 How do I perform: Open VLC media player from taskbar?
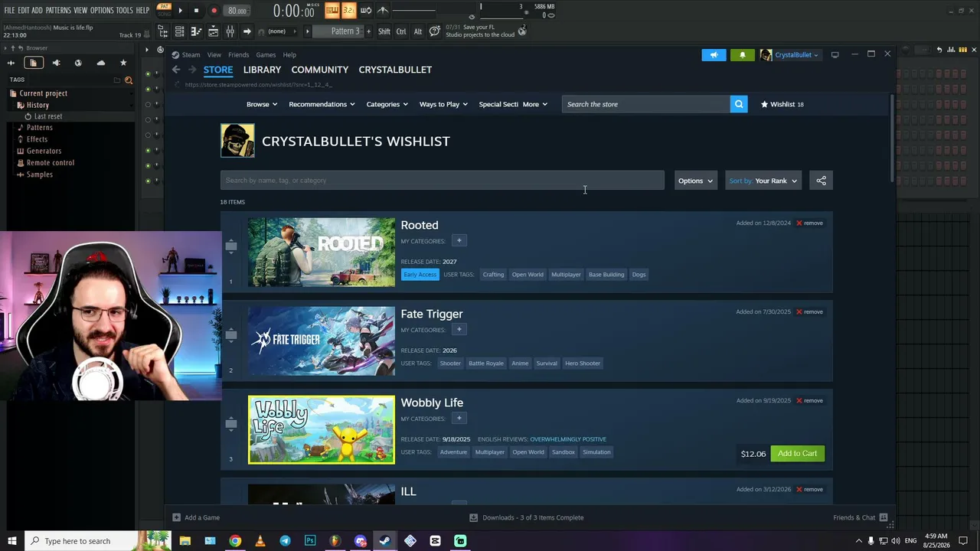(x=260, y=541)
